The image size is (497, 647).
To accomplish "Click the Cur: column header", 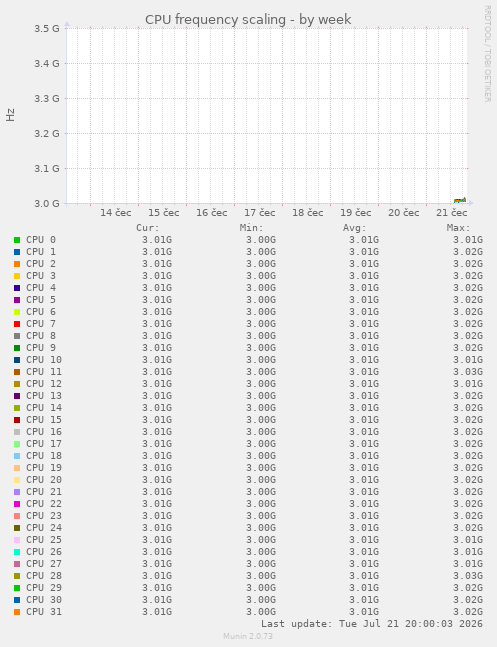I will 148,228.
